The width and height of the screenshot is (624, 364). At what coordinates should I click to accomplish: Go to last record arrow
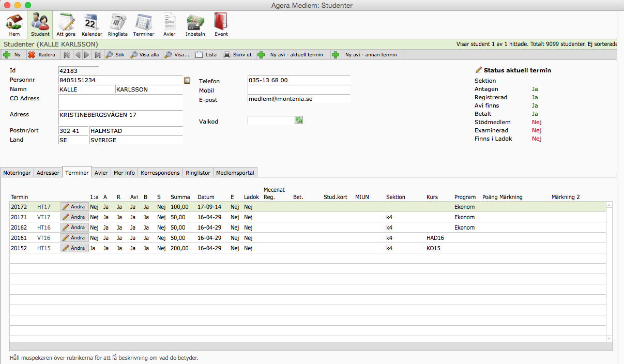point(97,55)
